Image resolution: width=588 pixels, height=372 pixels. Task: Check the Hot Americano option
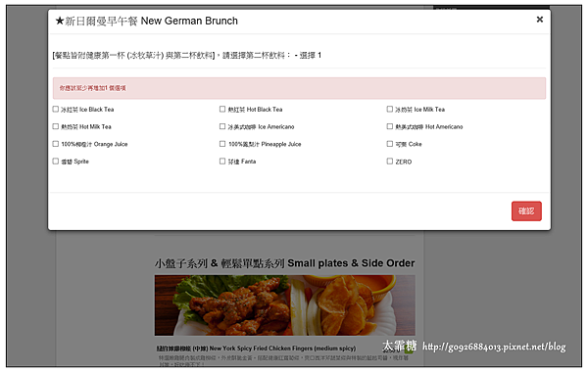[x=390, y=126]
